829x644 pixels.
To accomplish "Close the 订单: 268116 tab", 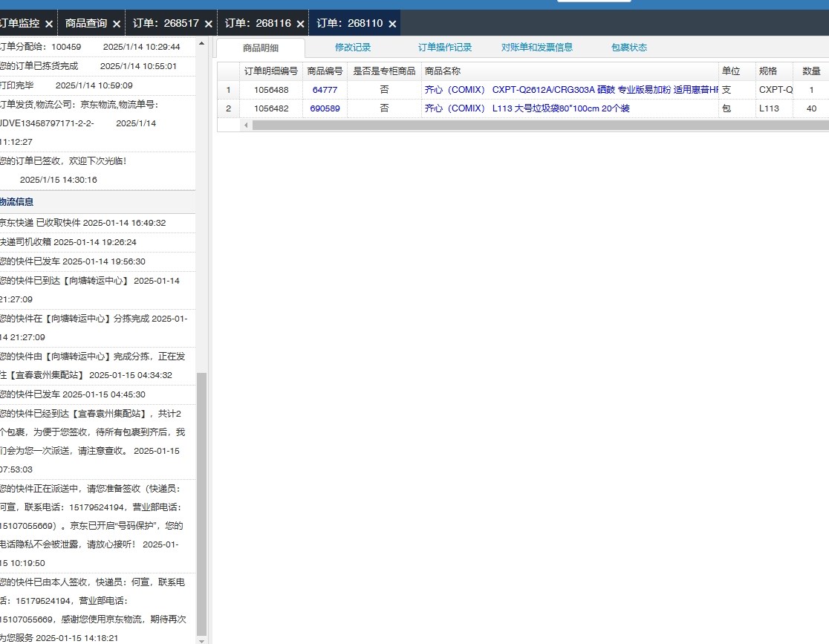I will point(300,24).
